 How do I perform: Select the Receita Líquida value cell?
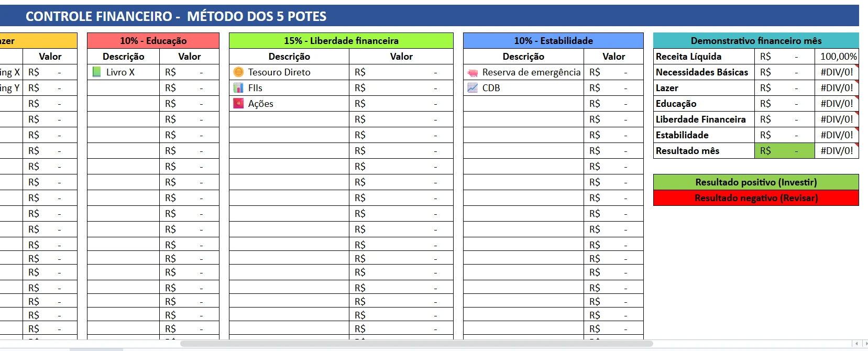click(x=785, y=57)
